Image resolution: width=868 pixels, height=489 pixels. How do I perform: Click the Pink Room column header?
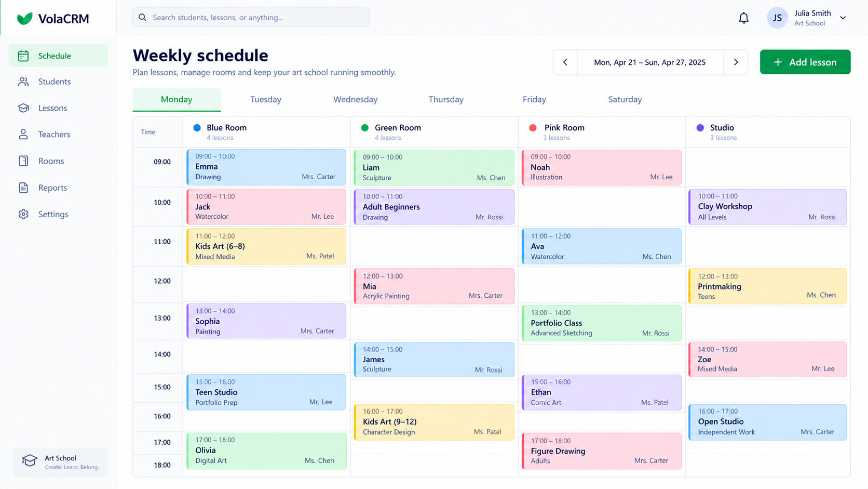[602, 132]
